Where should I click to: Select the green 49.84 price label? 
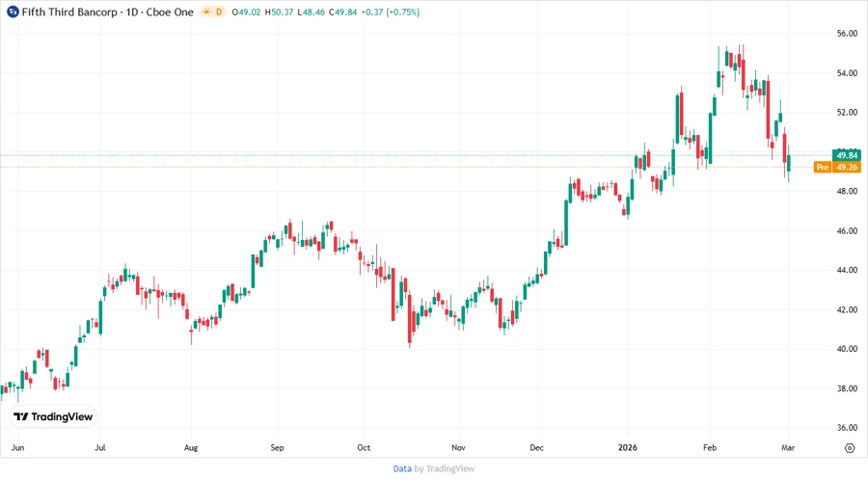[x=847, y=155]
